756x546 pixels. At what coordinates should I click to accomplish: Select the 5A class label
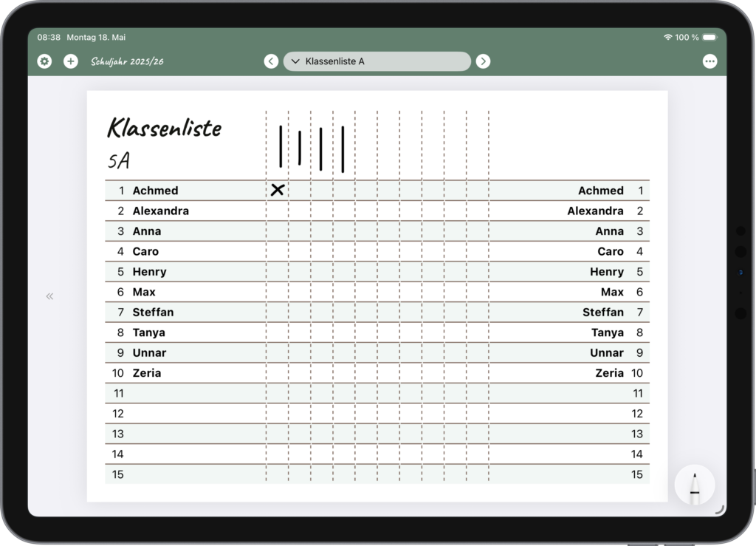(x=119, y=160)
